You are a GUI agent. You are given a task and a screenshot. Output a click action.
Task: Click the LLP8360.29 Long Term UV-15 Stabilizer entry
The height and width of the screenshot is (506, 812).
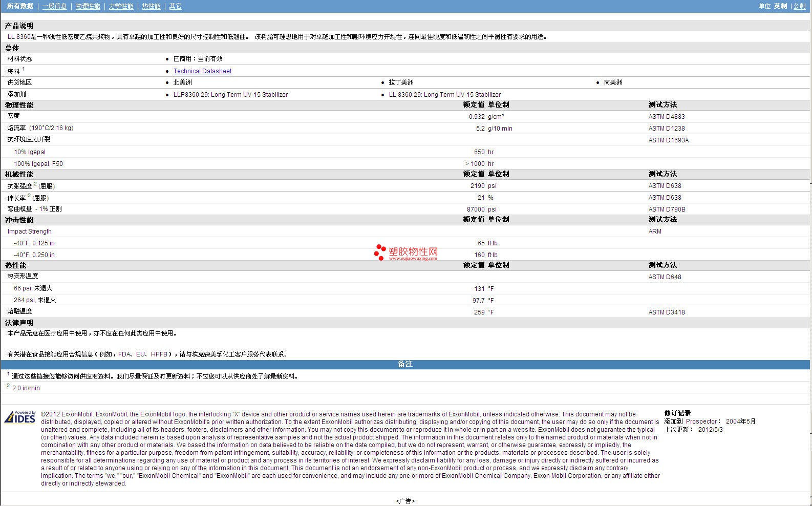tap(230, 95)
